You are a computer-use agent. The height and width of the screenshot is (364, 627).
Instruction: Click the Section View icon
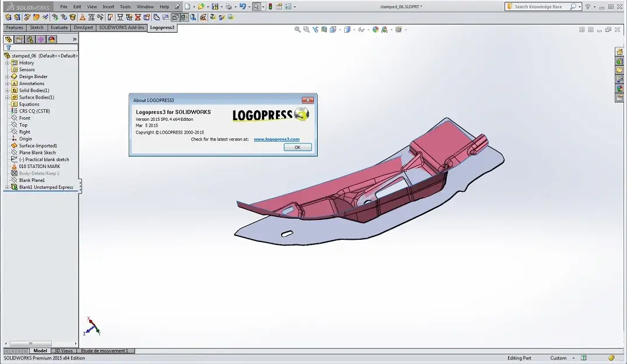click(x=324, y=30)
